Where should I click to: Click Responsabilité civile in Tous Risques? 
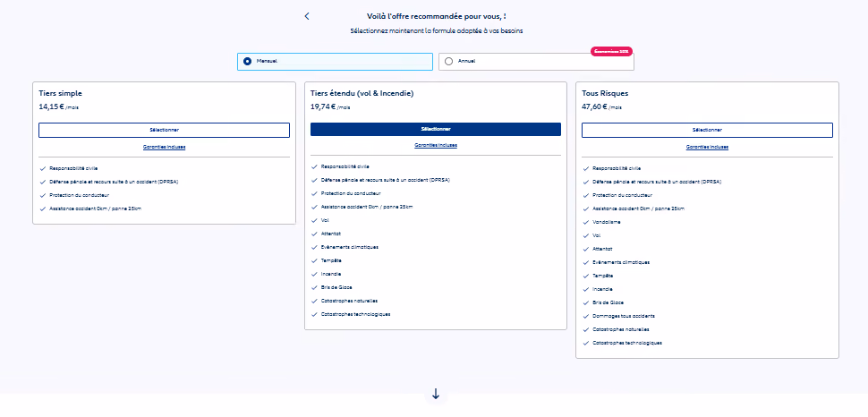point(617,168)
